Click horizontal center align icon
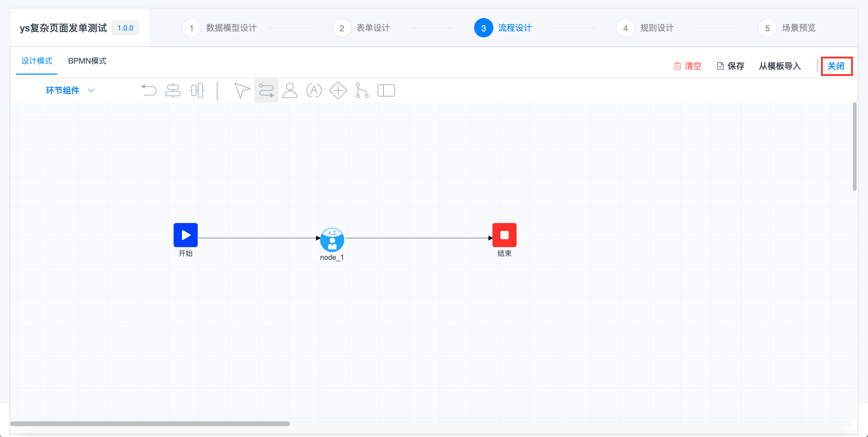The width and height of the screenshot is (868, 437). pyautogui.click(x=173, y=90)
